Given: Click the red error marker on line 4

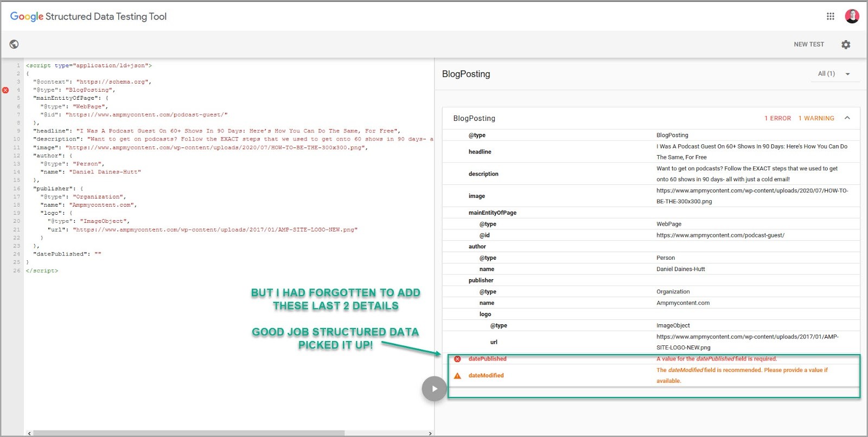Looking at the screenshot, I should coord(5,90).
